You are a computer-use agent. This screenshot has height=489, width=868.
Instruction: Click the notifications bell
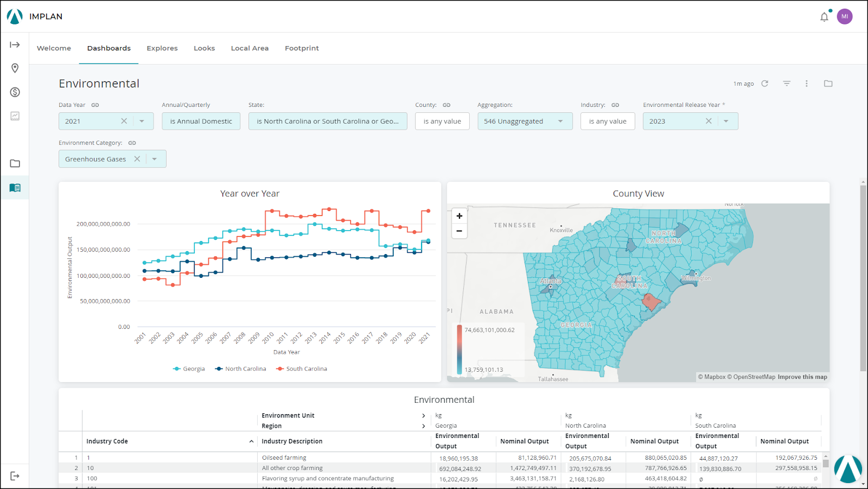coord(824,17)
